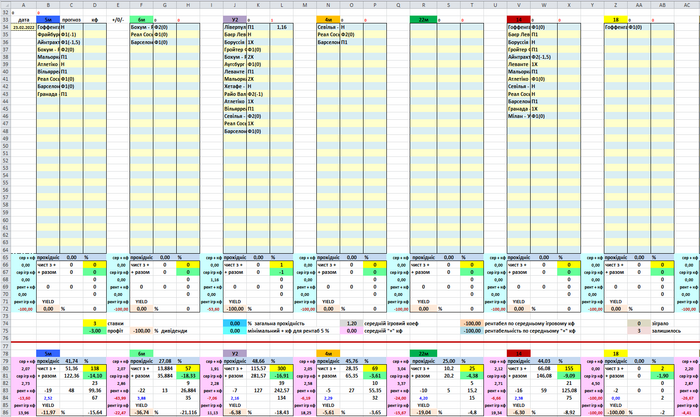Click the 27,08 pass-rate value
700x417 pixels.
pyautogui.click(x=164, y=361)
